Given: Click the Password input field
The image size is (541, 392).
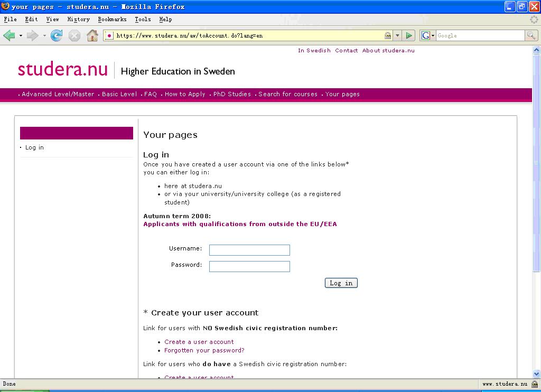Looking at the screenshot, I should [249, 266].
